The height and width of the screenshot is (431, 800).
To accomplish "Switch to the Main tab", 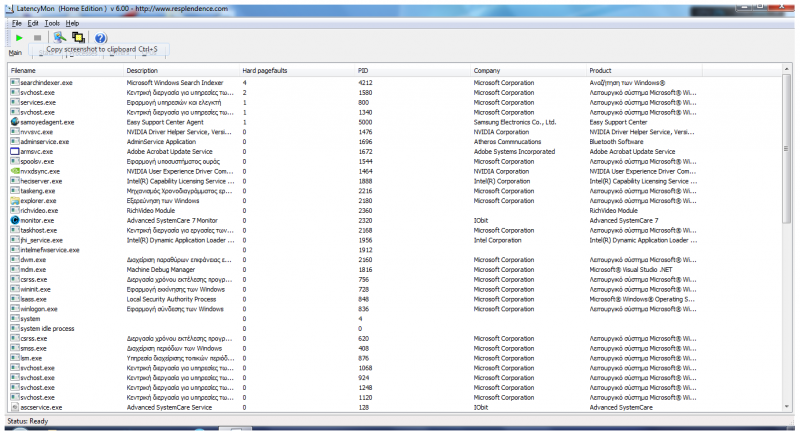I will click(x=15, y=52).
